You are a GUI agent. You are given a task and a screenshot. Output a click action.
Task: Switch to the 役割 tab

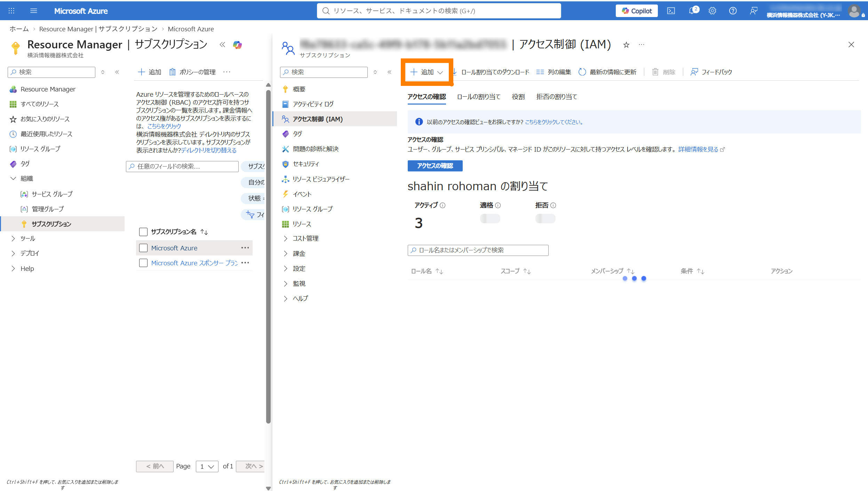point(518,97)
